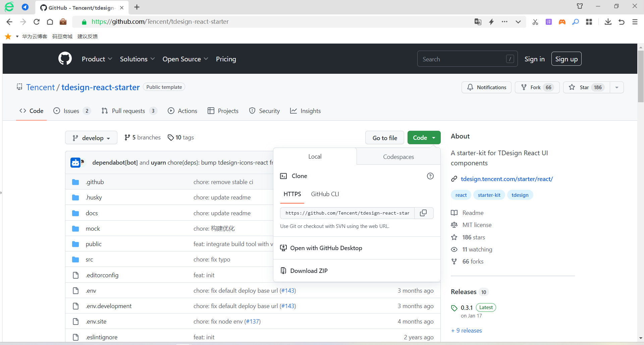Open the develop branch dropdown
The height and width of the screenshot is (345, 644).
point(91,138)
